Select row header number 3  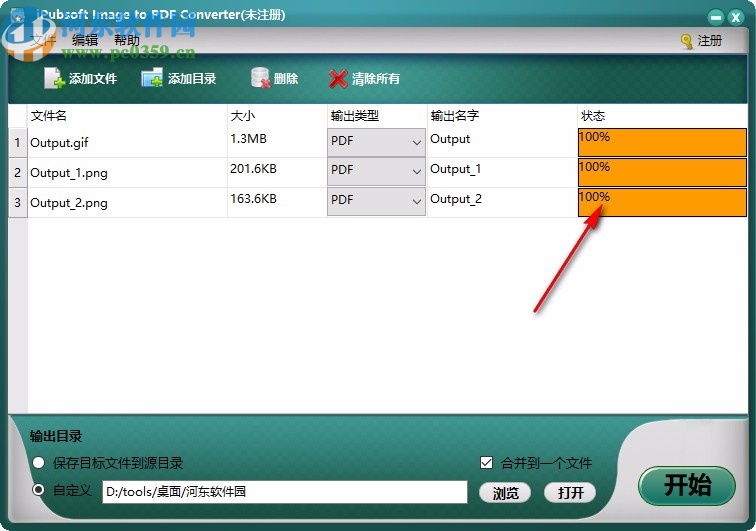pos(18,203)
